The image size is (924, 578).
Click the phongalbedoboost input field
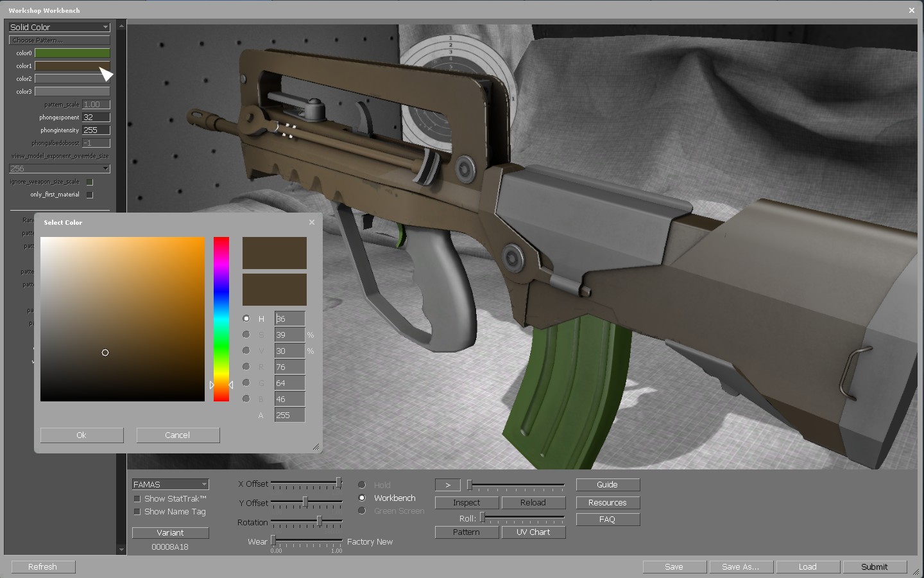(x=96, y=143)
